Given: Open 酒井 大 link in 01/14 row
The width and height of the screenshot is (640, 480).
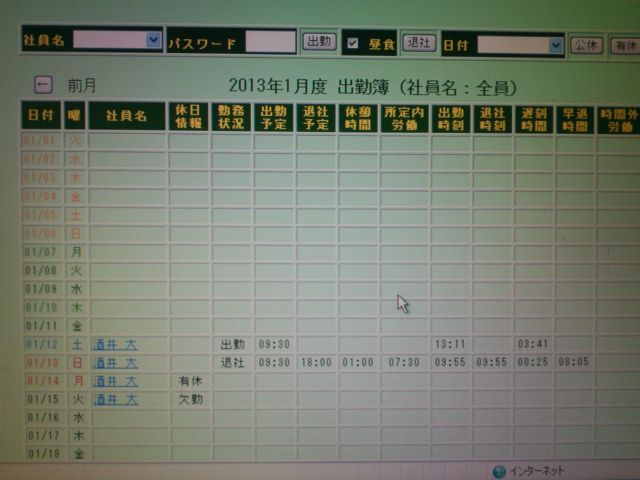Looking at the screenshot, I should click(x=116, y=381).
